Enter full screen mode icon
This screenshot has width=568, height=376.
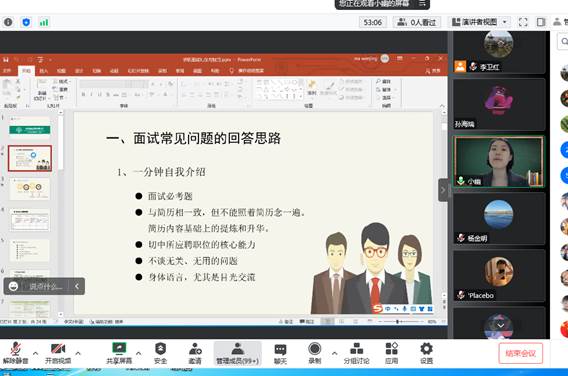point(523,22)
